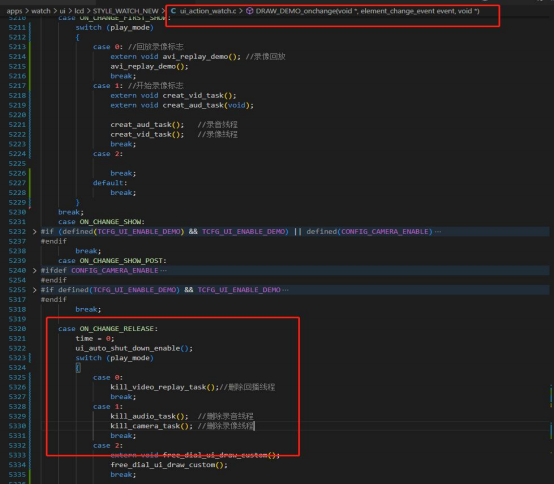This screenshot has height=484, width=554.
Task: Click 'case 1:' on line 5328
Action: point(108,407)
